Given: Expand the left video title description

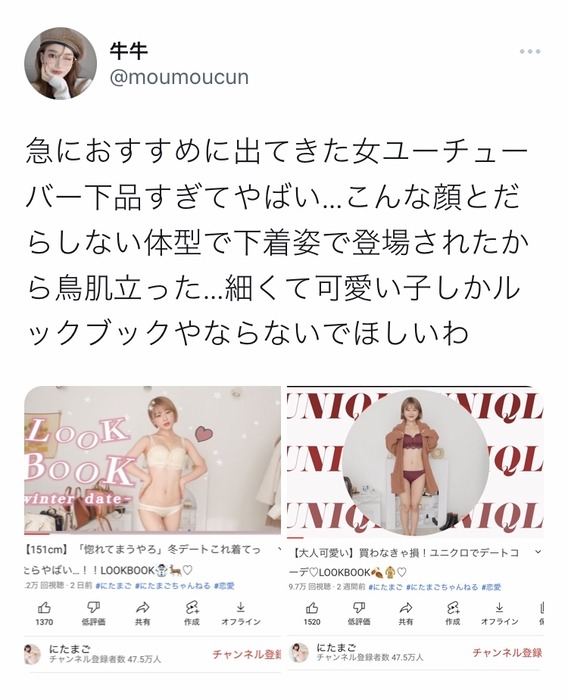Looking at the screenshot, I should 278,550.
